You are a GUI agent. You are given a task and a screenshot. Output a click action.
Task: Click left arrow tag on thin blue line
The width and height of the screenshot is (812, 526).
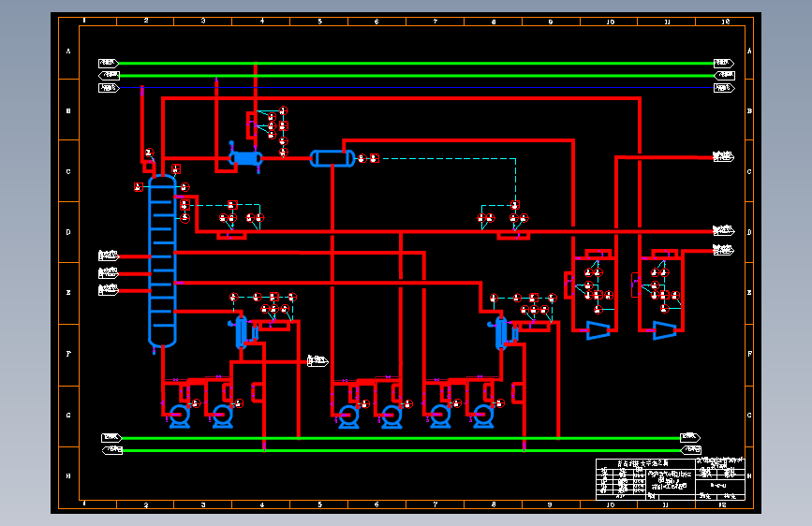(109, 88)
